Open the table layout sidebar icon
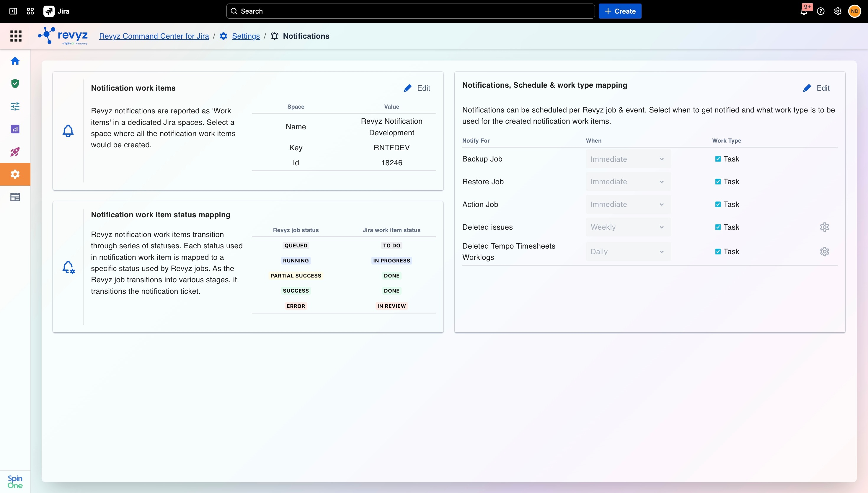Viewport: 868px width, 493px height. [15, 197]
